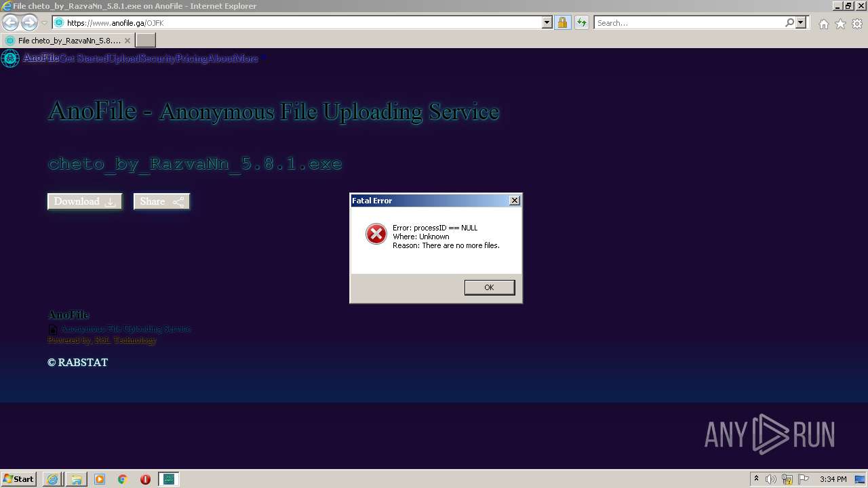Open the Tools gear icon
Viewport: 868px width, 488px height.
click(857, 24)
